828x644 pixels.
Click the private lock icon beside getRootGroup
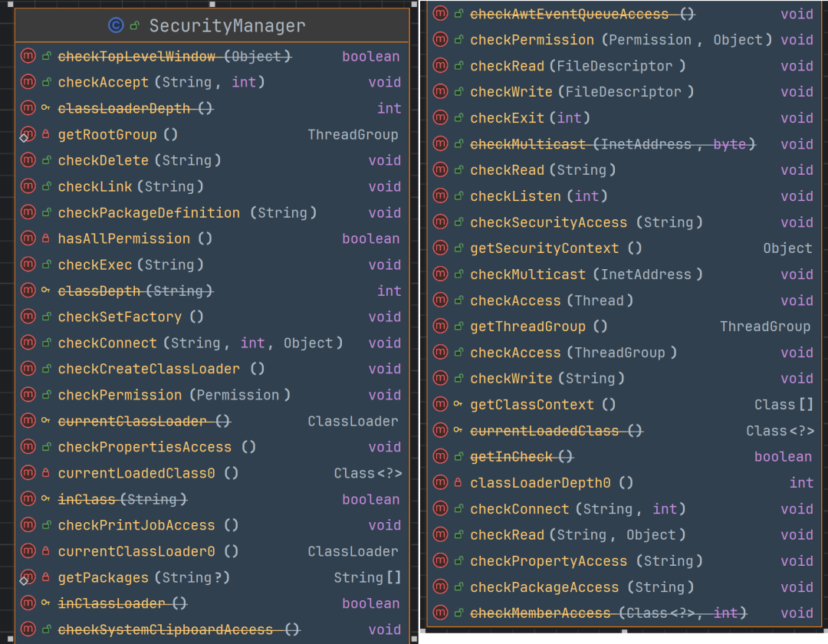click(46, 135)
